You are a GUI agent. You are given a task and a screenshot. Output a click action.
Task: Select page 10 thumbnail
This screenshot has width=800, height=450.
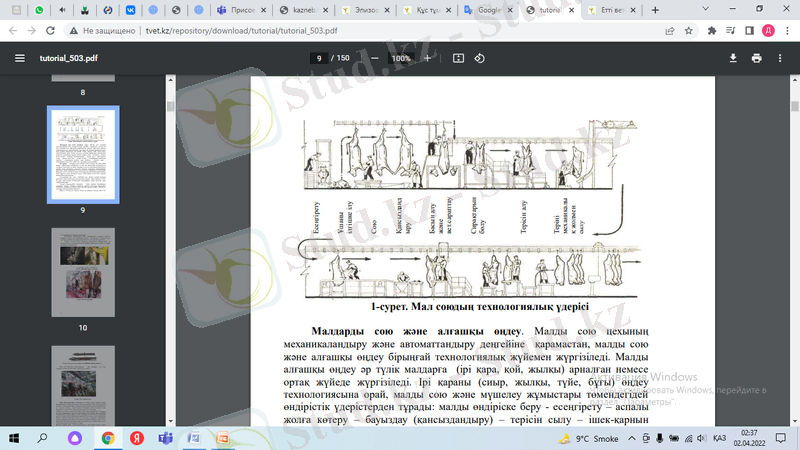point(83,272)
